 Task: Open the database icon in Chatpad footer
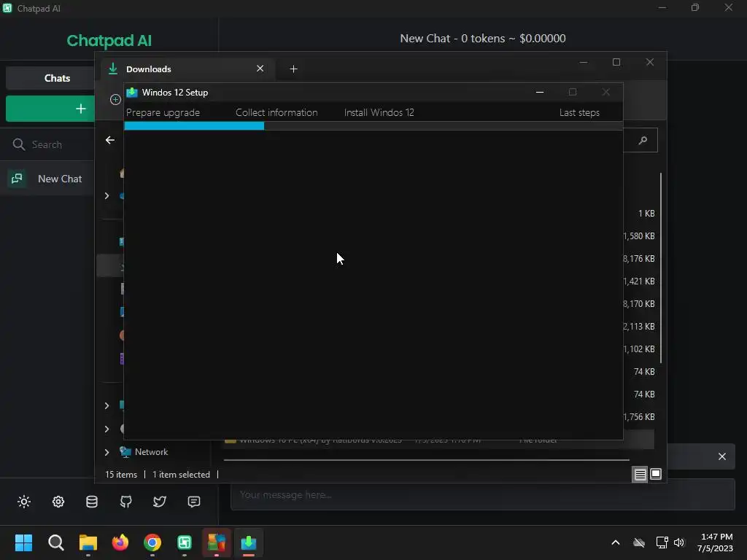[92, 502]
